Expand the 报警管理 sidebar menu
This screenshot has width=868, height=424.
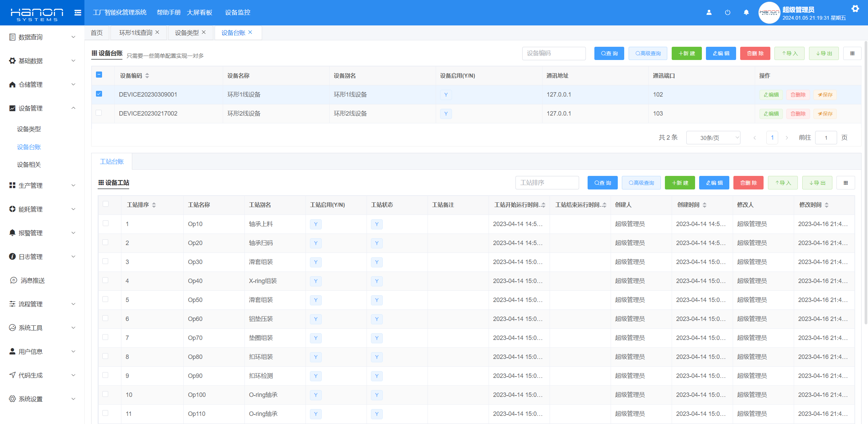tap(42, 233)
